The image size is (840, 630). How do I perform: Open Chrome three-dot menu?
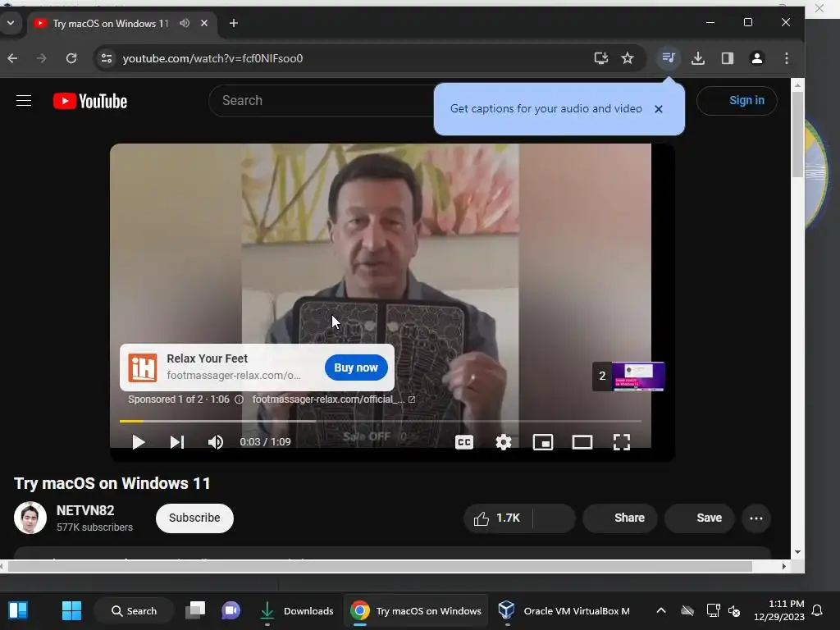point(786,58)
